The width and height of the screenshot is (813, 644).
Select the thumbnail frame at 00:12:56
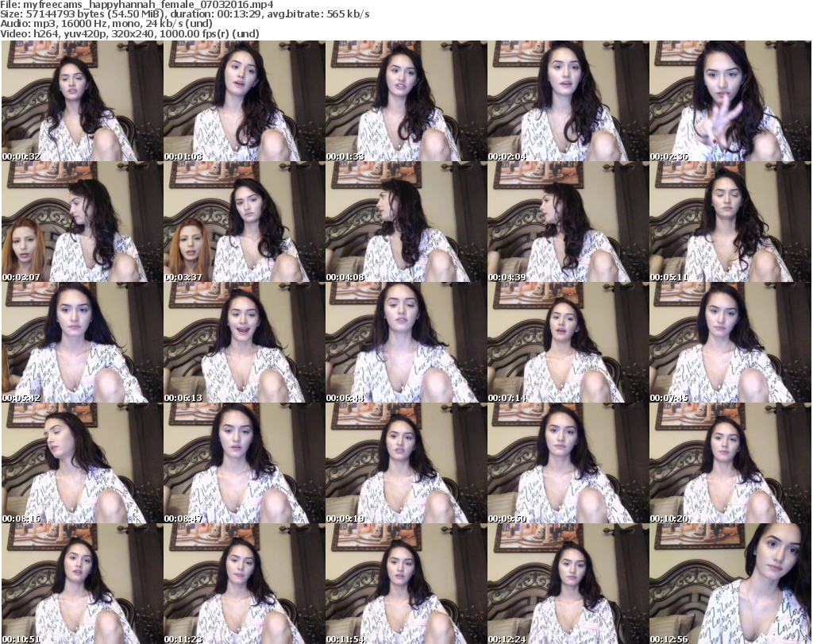point(730,584)
